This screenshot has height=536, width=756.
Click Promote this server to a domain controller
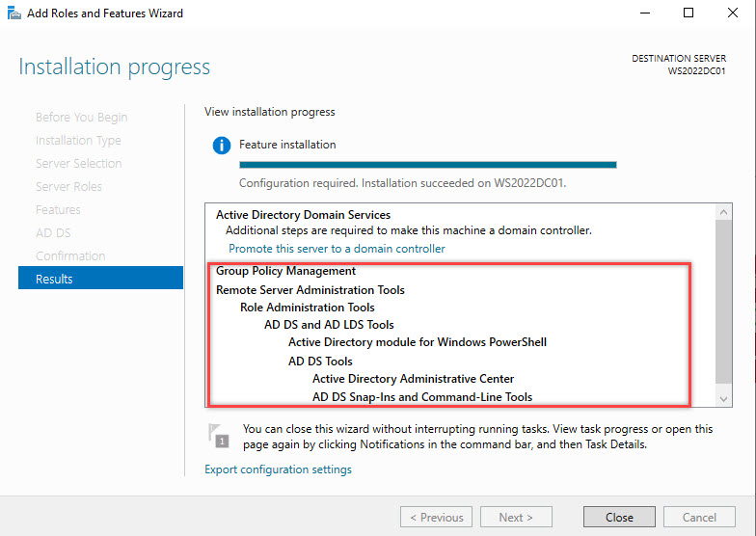(x=337, y=249)
